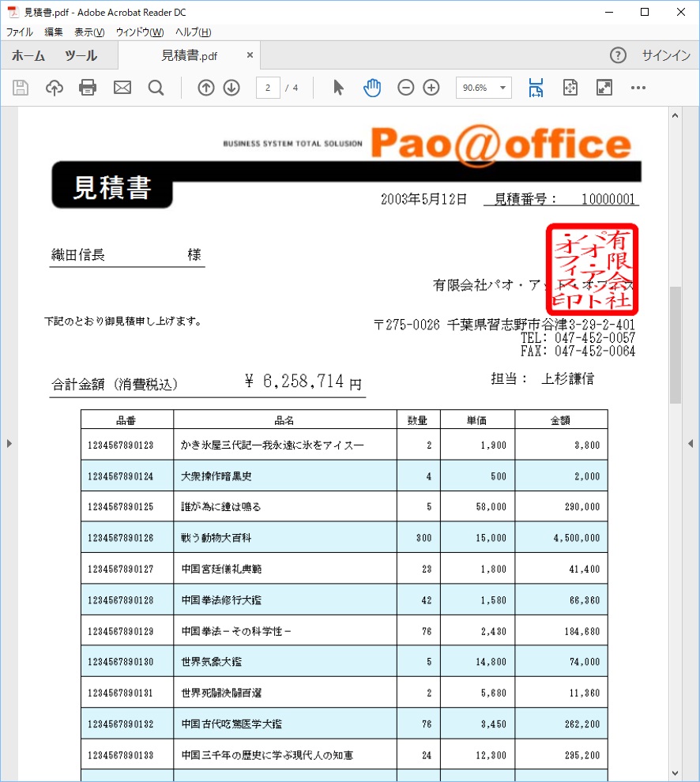Click the date 2003年5月12日
The width and height of the screenshot is (700, 782).
coord(424,199)
